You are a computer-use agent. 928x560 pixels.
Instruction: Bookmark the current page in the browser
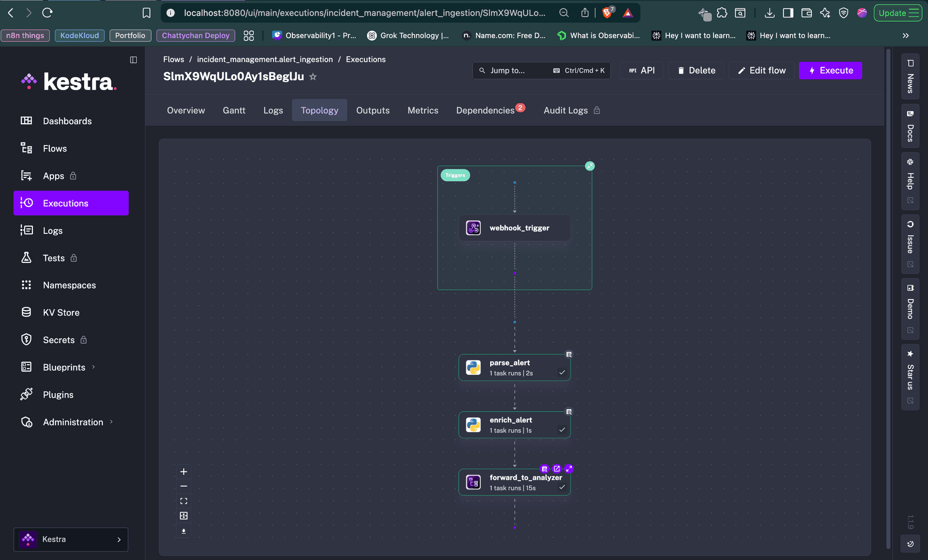[x=146, y=13]
